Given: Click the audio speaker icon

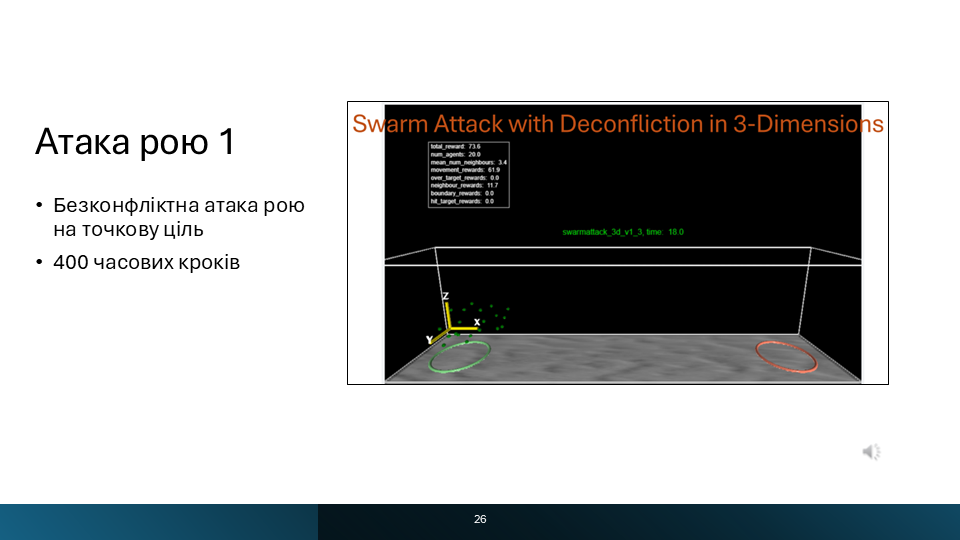Looking at the screenshot, I should 872,452.
